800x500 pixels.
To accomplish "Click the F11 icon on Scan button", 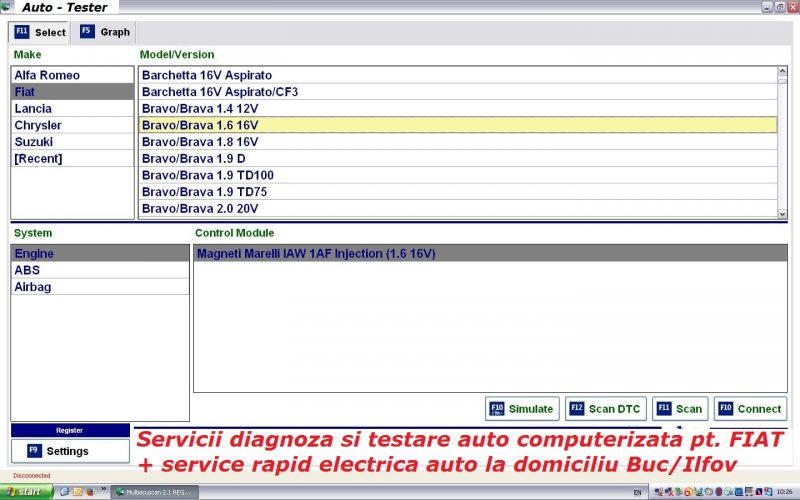I will pos(664,409).
